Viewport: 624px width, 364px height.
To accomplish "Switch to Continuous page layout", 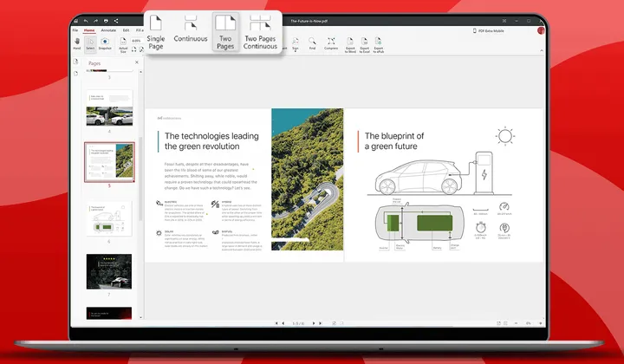I will tap(191, 27).
